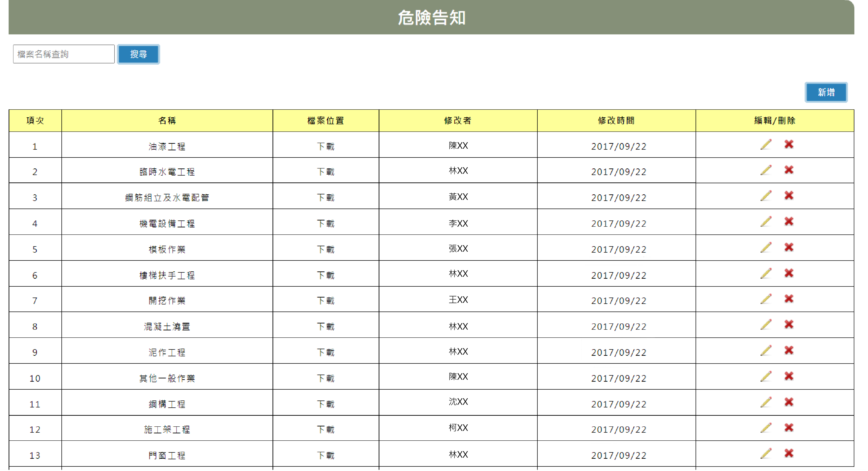Viewport: 868px width, 471px height.
Task: Select modifier 李XX in row 4
Action: (458, 223)
